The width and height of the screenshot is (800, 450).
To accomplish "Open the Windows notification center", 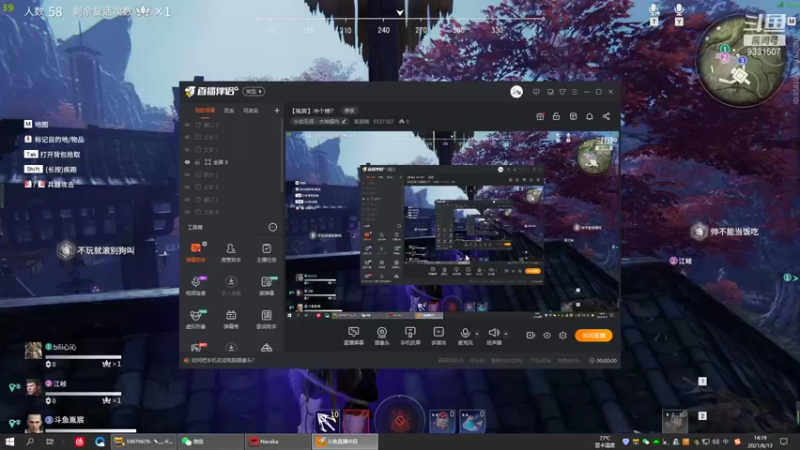I will click(784, 441).
